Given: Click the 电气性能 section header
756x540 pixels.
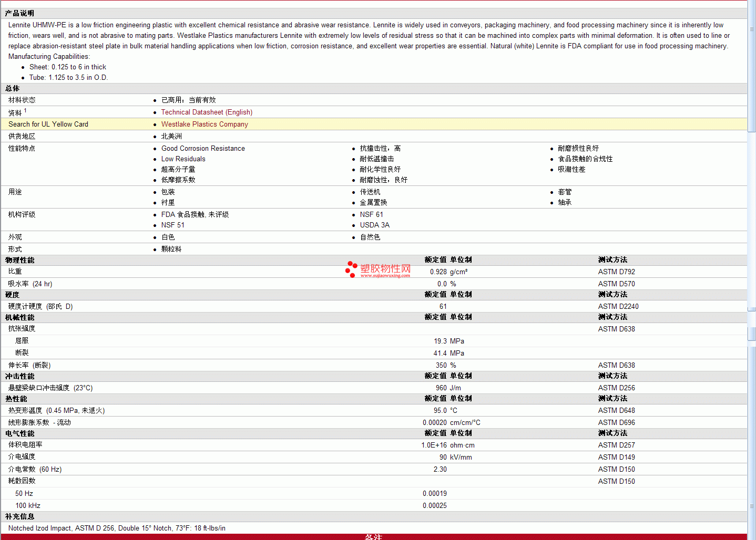Looking at the screenshot, I should pos(19,433).
